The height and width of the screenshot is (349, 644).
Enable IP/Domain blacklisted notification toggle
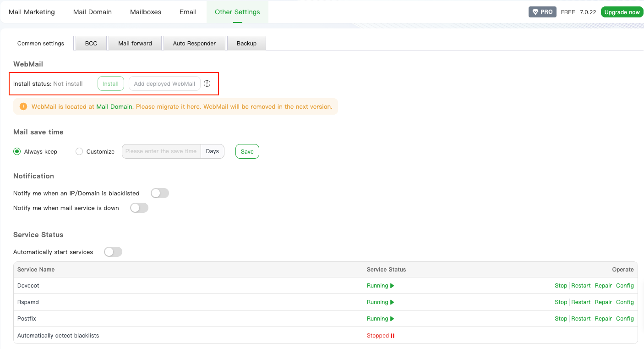160,193
